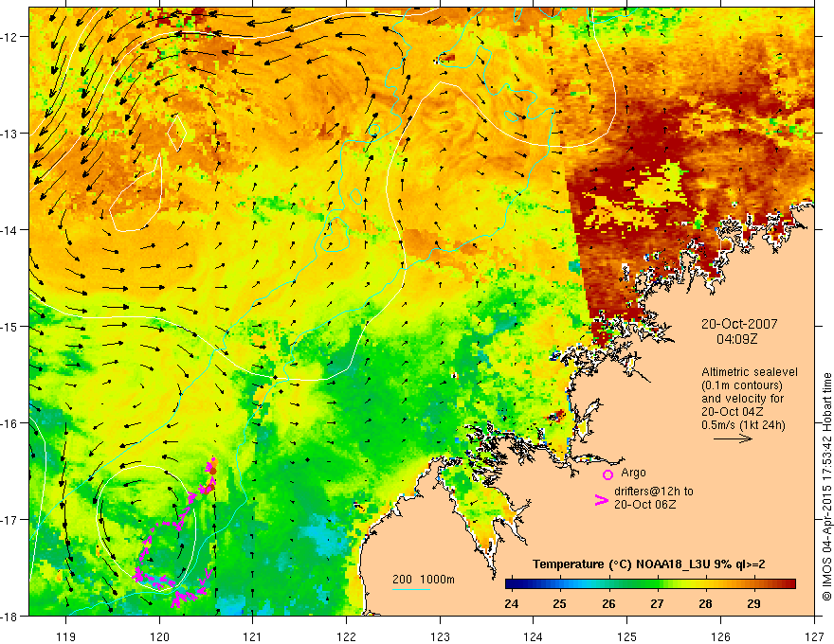Viewport: 834px width, 644px height.
Task: Click the temperature color scale bar
Action: click(650, 583)
